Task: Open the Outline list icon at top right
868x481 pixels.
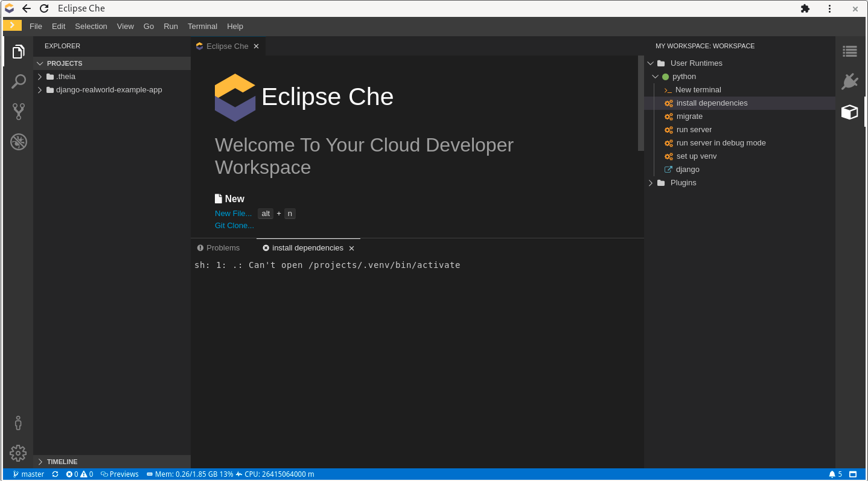Action: pyautogui.click(x=849, y=51)
